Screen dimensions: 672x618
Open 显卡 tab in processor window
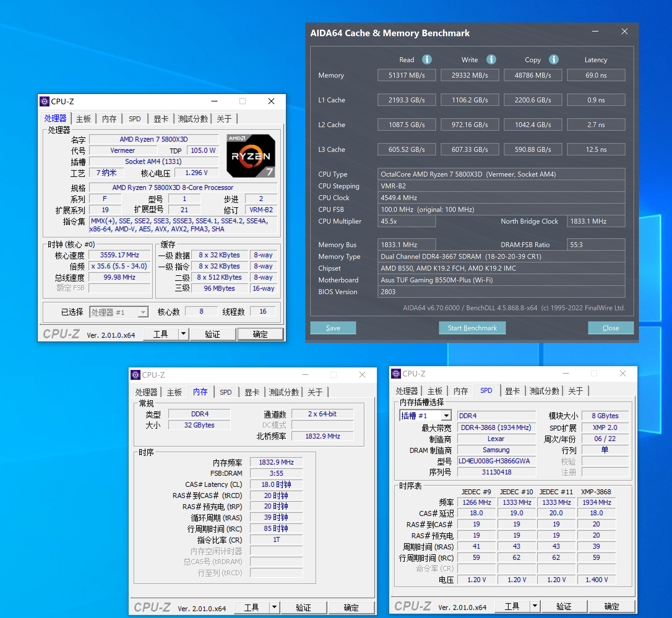[161, 119]
